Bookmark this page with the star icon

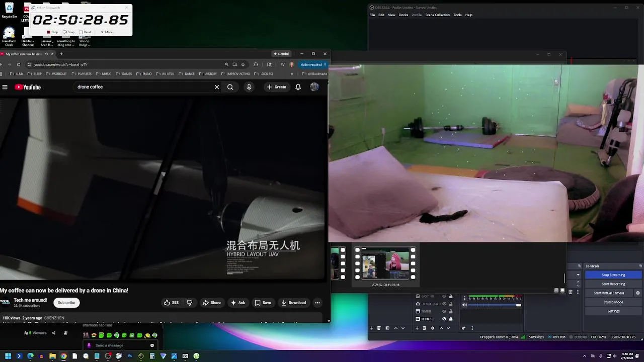point(243,64)
